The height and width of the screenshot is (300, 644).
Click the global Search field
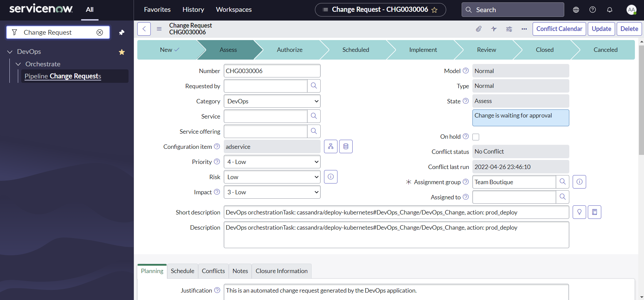[x=513, y=10]
